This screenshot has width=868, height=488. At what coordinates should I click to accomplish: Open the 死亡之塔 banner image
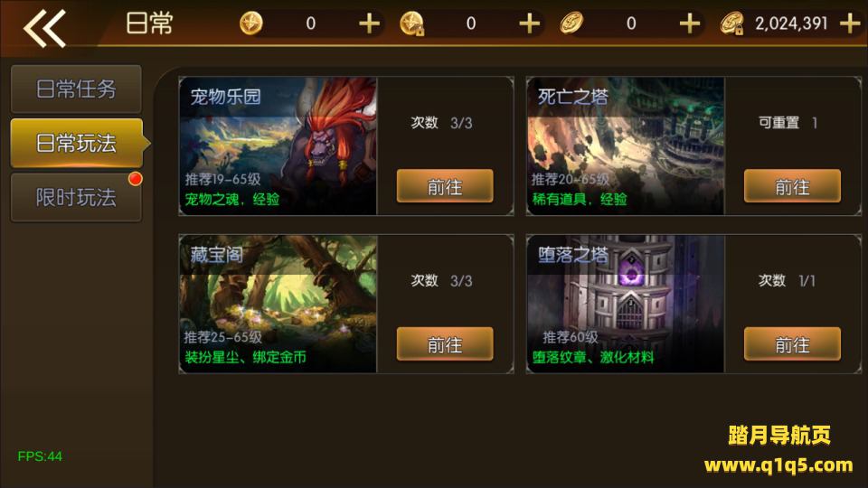click(626, 146)
